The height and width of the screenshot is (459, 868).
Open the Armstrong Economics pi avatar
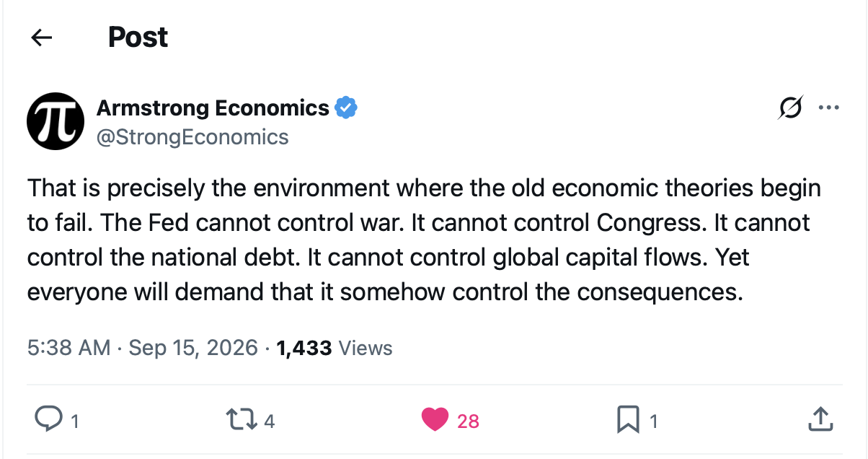tap(56, 121)
